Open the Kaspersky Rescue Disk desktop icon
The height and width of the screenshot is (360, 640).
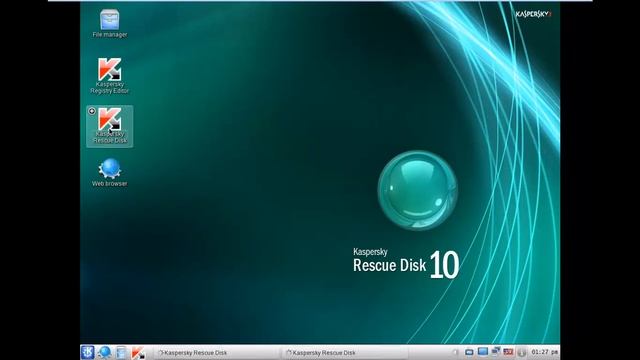click(x=109, y=126)
